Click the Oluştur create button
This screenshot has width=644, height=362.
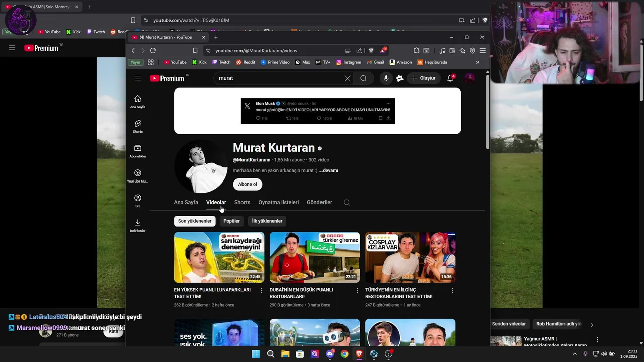(423, 78)
